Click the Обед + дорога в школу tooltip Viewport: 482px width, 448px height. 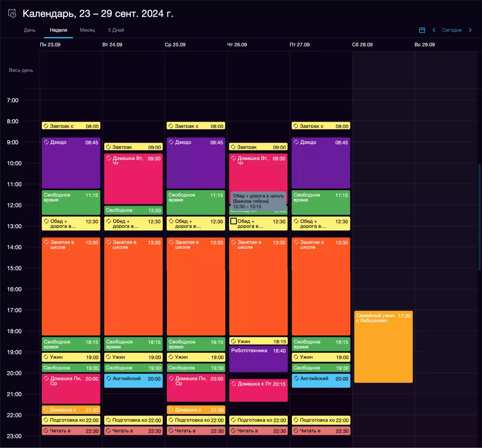click(258, 201)
